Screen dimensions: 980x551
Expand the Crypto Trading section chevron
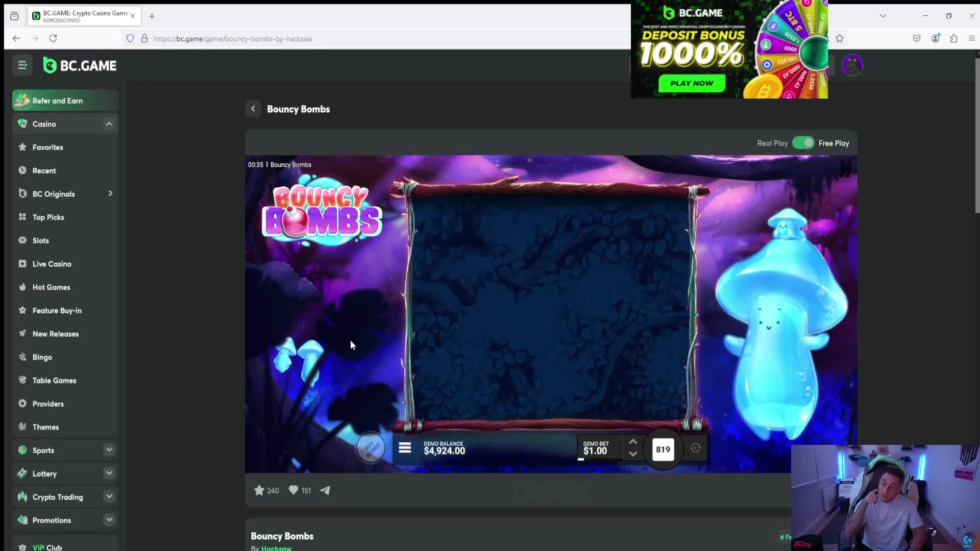[109, 496]
